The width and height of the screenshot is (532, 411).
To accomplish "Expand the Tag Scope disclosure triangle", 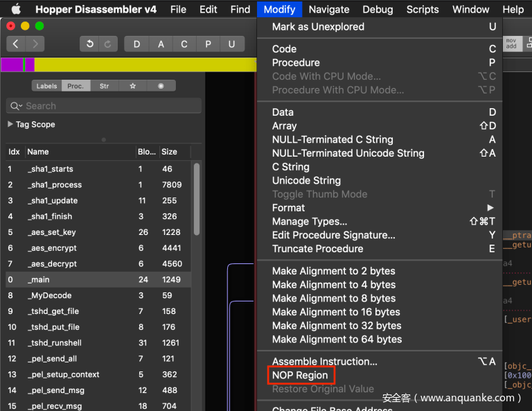I will pyautogui.click(x=10, y=124).
